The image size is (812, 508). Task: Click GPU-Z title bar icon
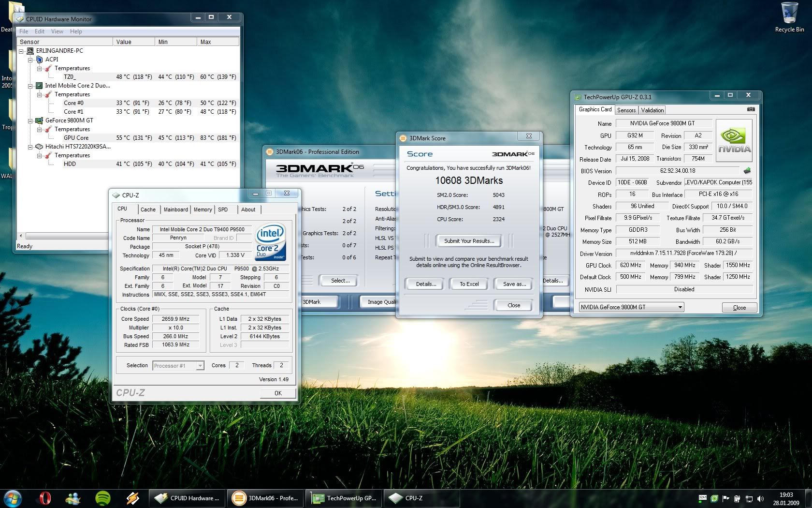tap(578, 97)
